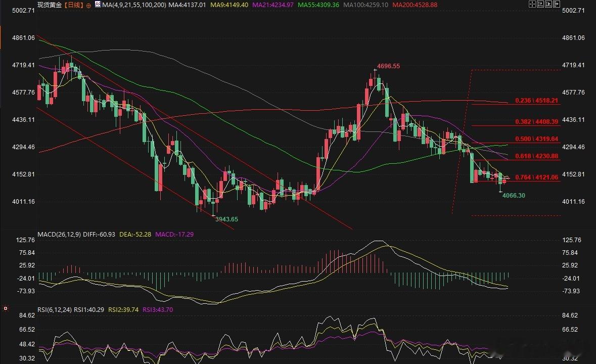Image resolution: width=596 pixels, height=364 pixels.
Task: Click the 4011.16 label on the right price axis
Action: click(573, 202)
